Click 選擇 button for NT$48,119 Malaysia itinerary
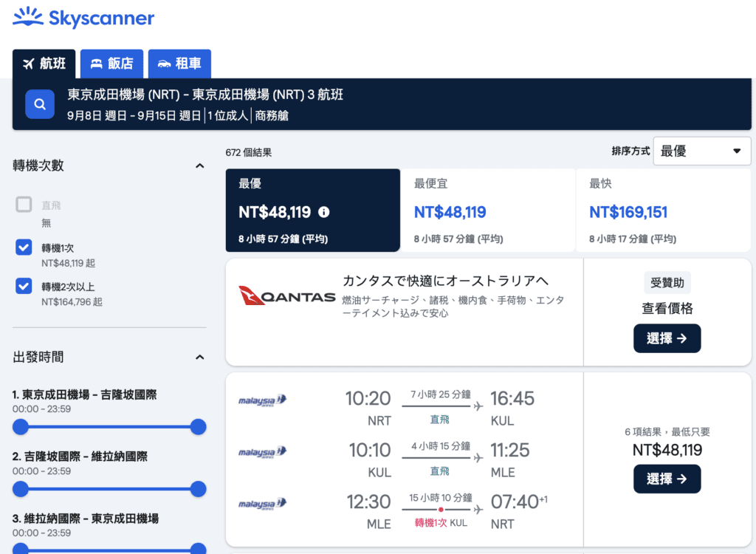 (x=667, y=479)
